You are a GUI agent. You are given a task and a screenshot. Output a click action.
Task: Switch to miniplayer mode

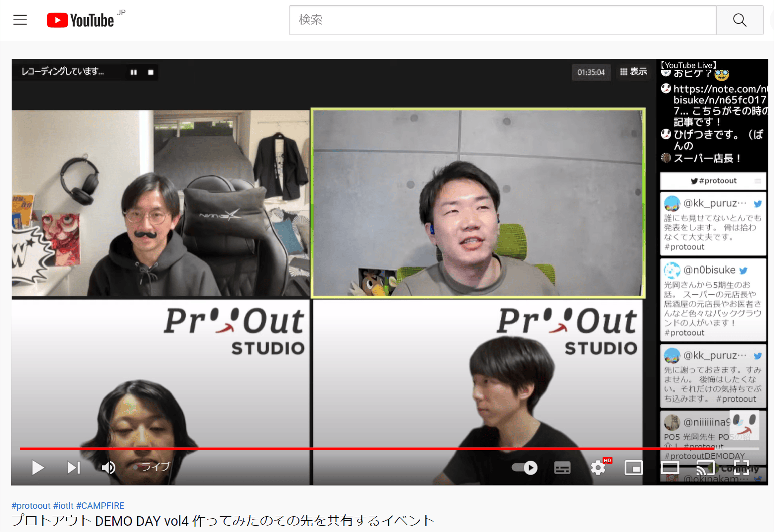tap(633, 468)
